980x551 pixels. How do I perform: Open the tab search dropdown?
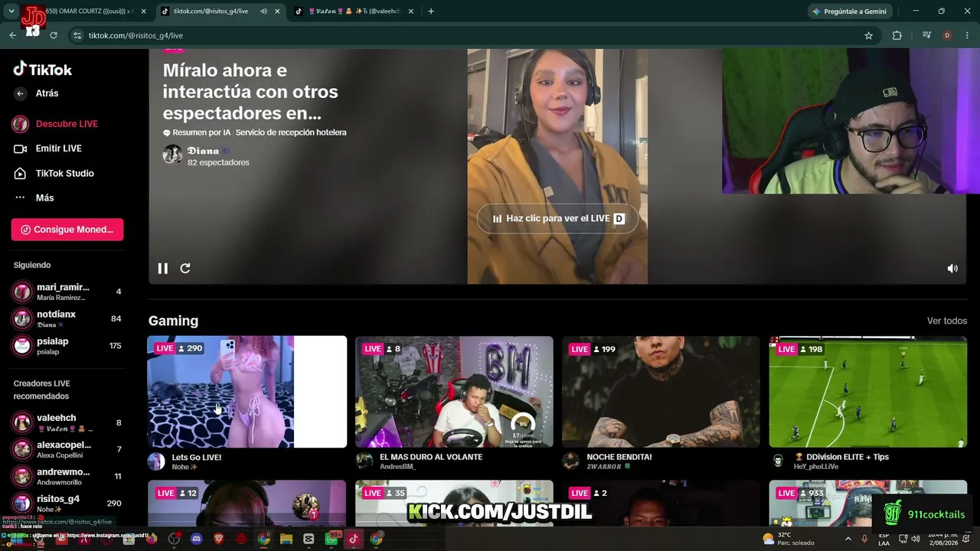pyautogui.click(x=11, y=11)
